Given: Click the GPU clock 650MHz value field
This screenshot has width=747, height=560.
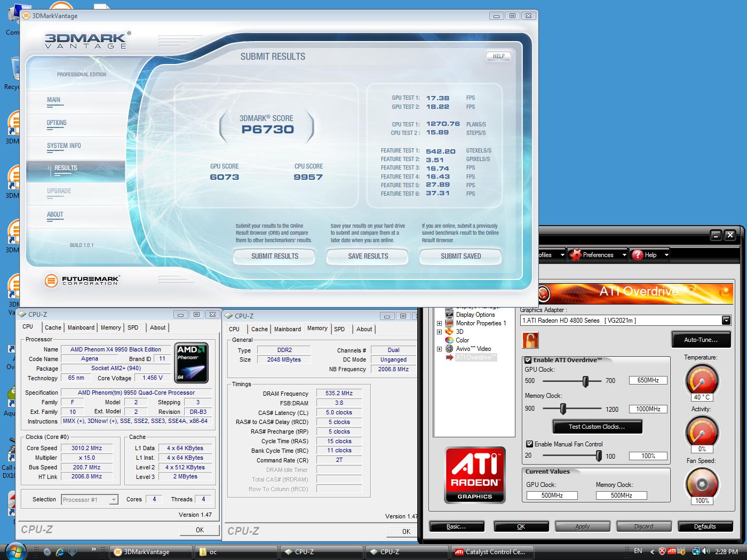Looking at the screenshot, I should tap(648, 380).
